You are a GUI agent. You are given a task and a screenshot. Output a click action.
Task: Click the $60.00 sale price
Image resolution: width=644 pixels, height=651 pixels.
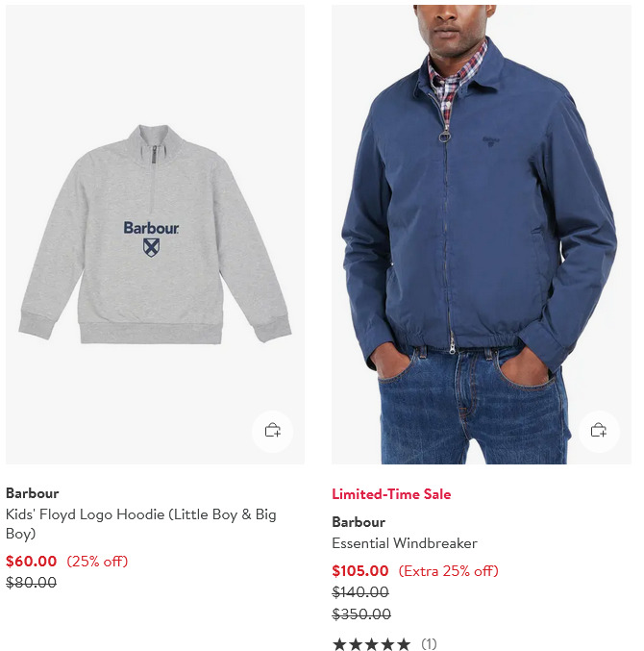pyautogui.click(x=31, y=562)
